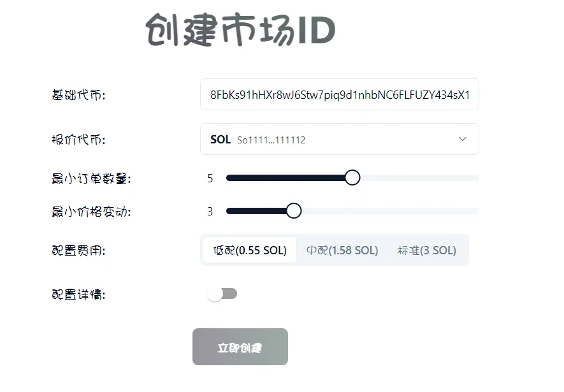
Task: Select the 低配(0.55 SOL) option
Action: pos(250,250)
